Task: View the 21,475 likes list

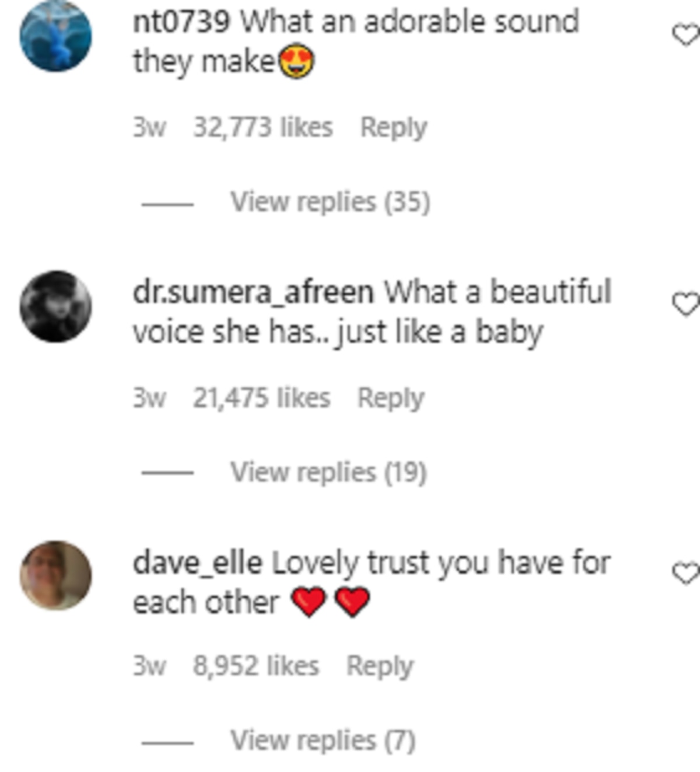Action: point(262,398)
